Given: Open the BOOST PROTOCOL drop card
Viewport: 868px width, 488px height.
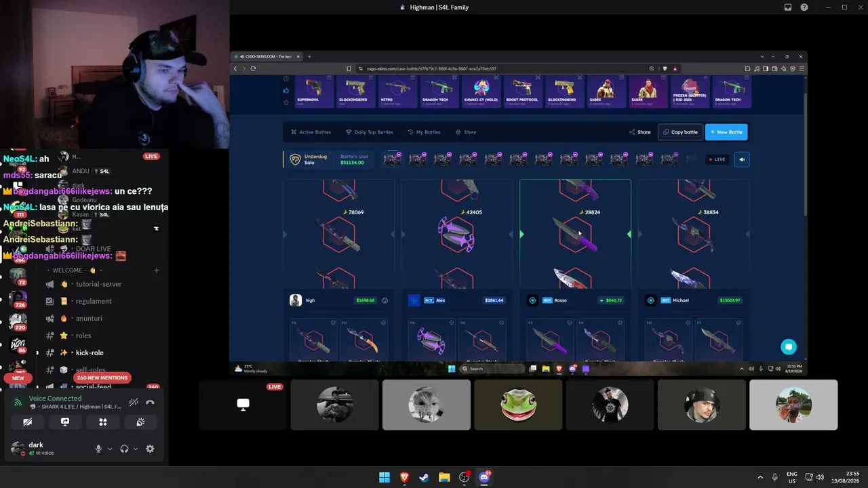Looking at the screenshot, I should (523, 91).
